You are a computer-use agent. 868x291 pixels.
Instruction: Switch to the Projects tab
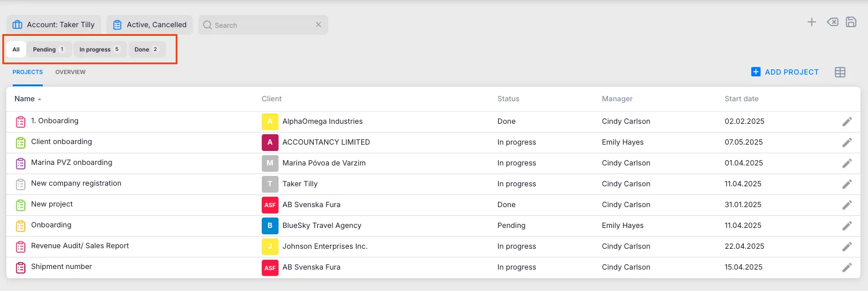[x=28, y=72]
